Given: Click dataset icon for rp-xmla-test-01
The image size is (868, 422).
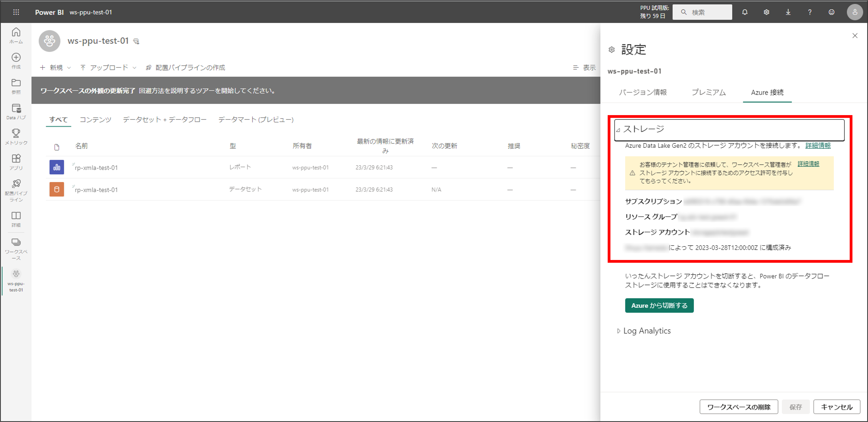Looking at the screenshot, I should pyautogui.click(x=57, y=189).
